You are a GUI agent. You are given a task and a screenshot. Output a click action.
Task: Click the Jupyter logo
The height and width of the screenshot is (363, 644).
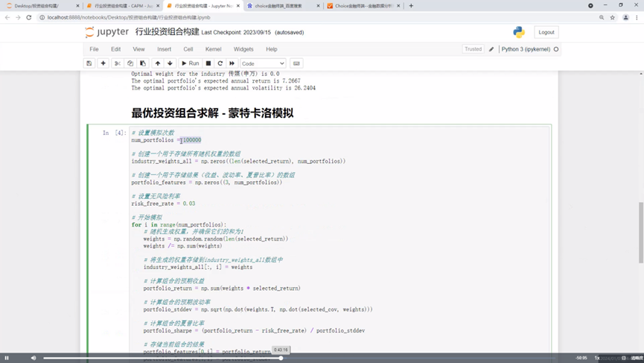tap(106, 32)
